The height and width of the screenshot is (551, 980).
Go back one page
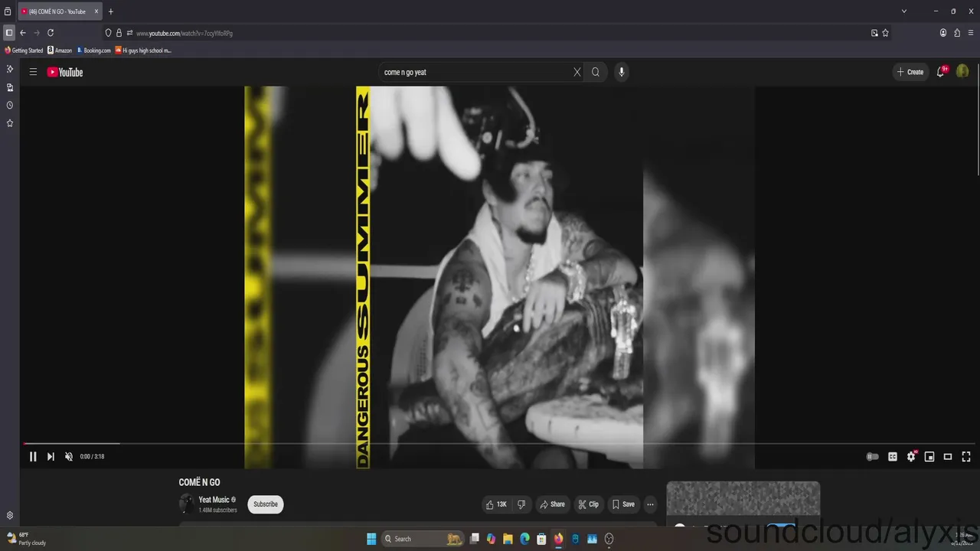[x=23, y=33]
